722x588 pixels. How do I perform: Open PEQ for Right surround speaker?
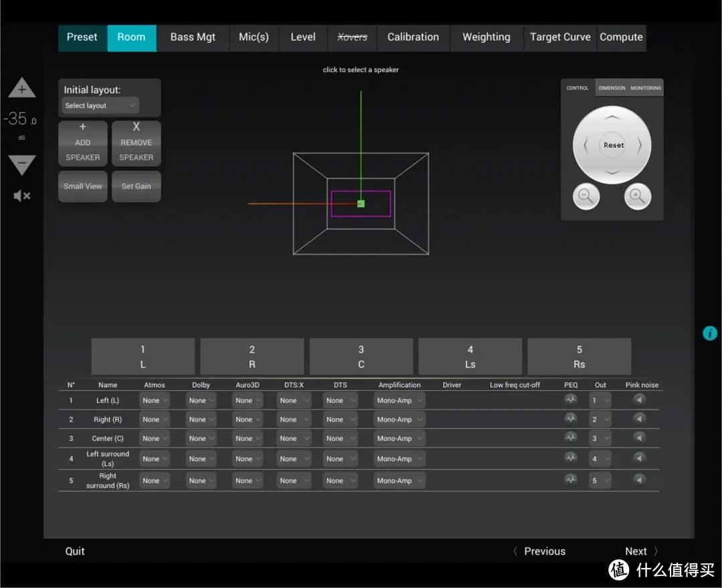(570, 479)
